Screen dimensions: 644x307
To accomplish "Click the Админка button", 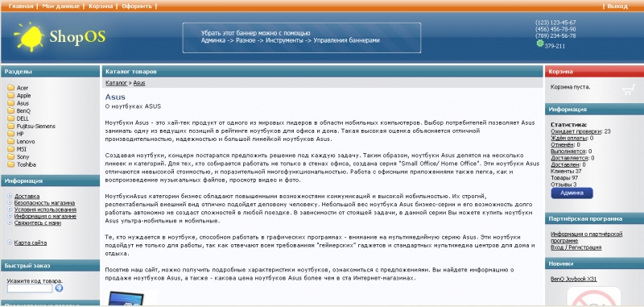I will coord(572,193).
